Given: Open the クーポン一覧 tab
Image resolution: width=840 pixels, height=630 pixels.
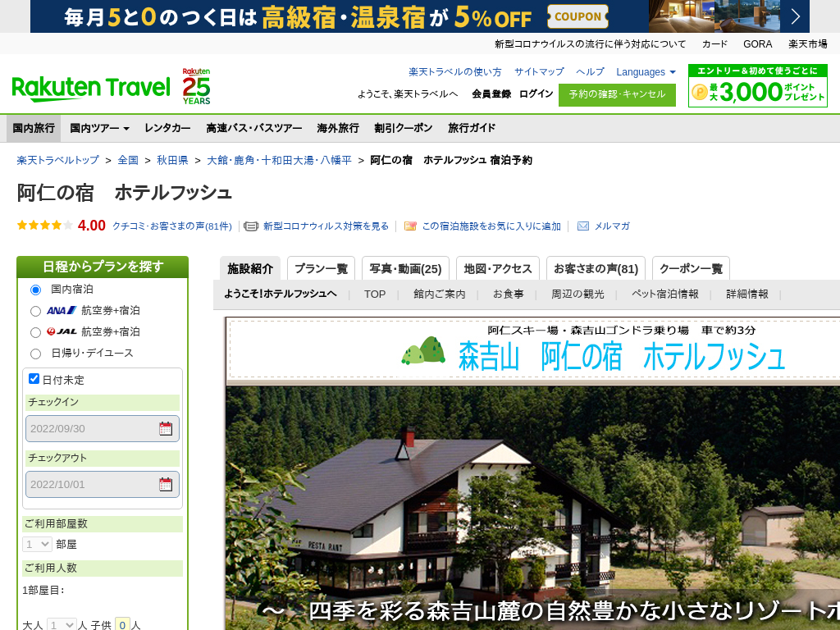Looking at the screenshot, I should click(691, 268).
